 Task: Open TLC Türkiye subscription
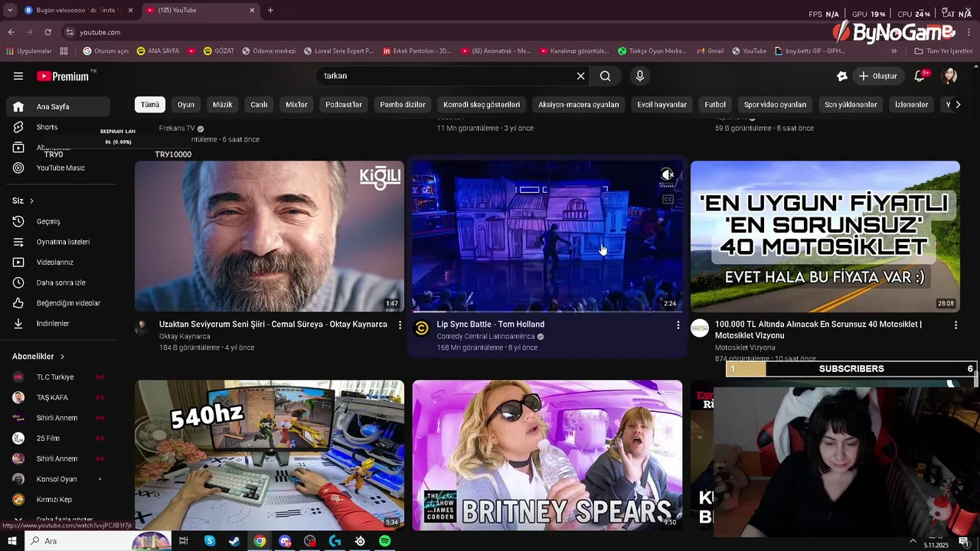click(x=58, y=377)
